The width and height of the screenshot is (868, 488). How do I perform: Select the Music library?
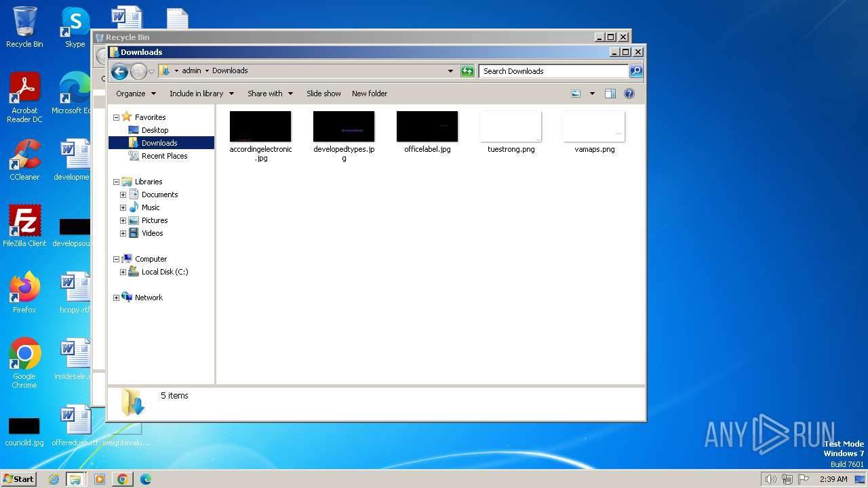(151, 207)
